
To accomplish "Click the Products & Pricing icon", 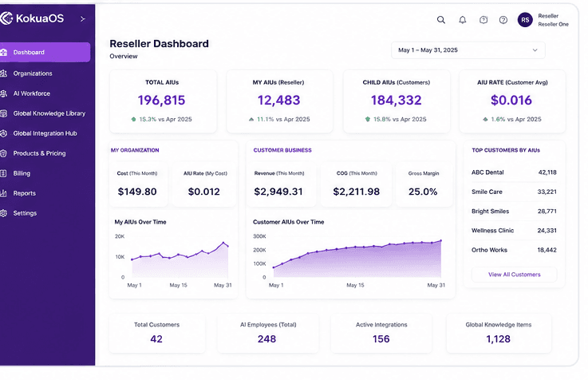I will pyautogui.click(x=4, y=153).
